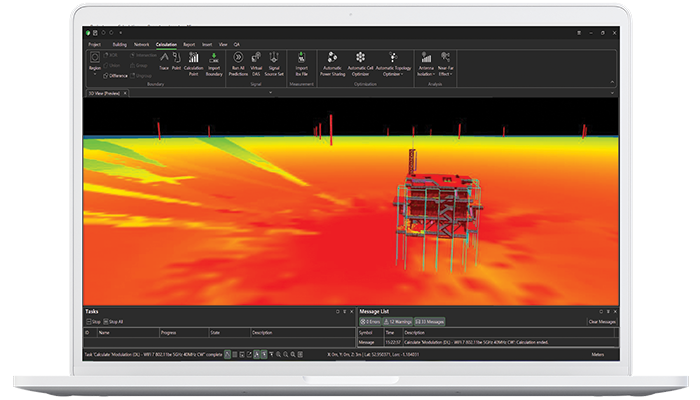Image resolution: width=700 pixels, height=400 pixels.
Task: Click the XOR boundary operation
Action: pos(110,55)
